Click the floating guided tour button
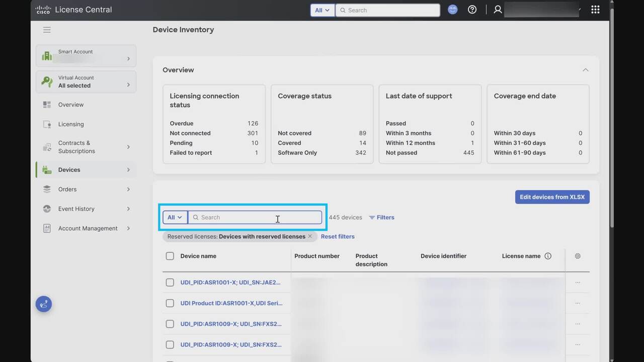 pyautogui.click(x=44, y=304)
